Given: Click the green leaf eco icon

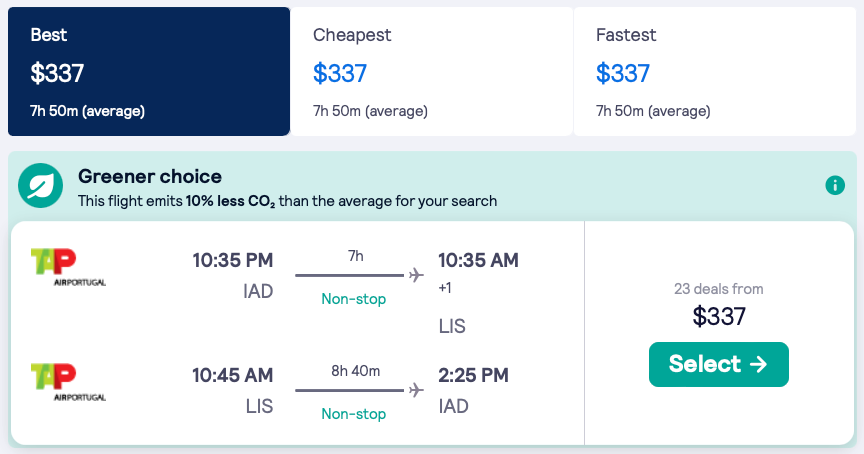Looking at the screenshot, I should 42,187.
